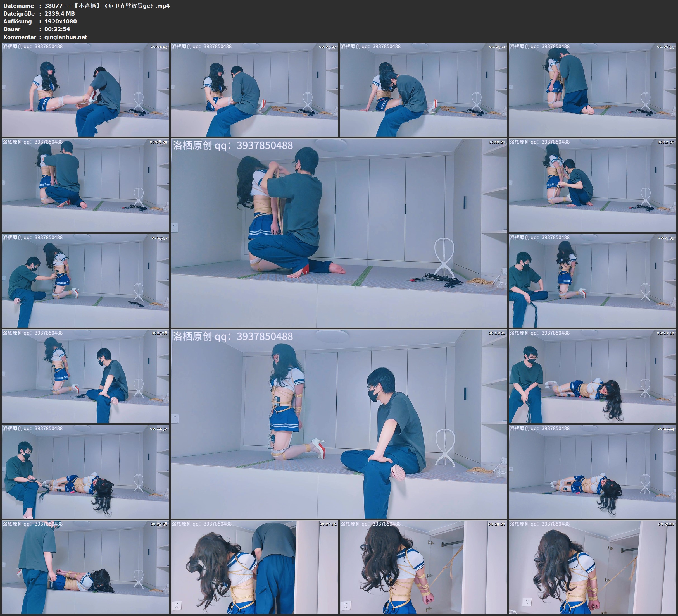Screen dimensions: 678x616
Task: Select the frame marked 00:25:58
Action: pos(85,567)
